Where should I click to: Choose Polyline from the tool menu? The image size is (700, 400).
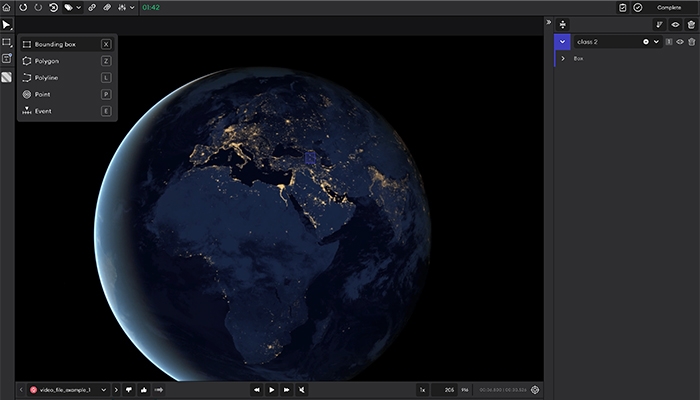pyautogui.click(x=47, y=77)
